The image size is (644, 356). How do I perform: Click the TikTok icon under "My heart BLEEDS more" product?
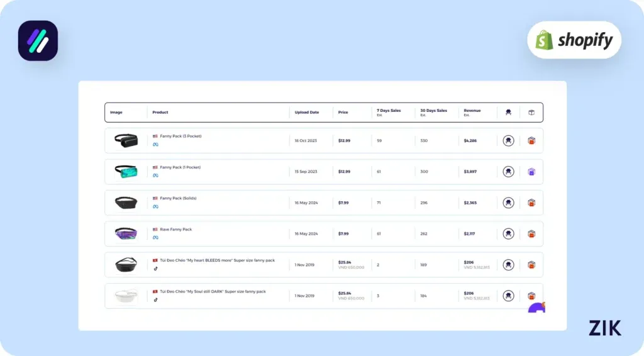click(155, 269)
